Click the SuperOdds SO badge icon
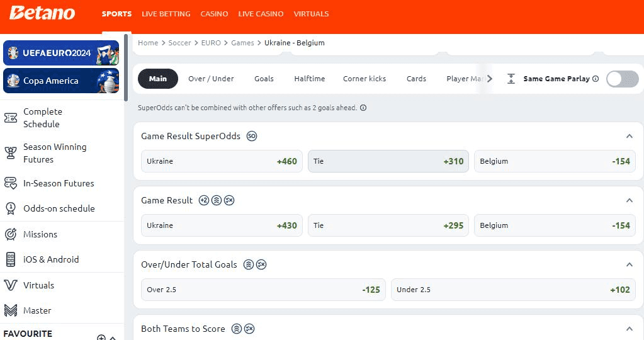644x340 pixels. (252, 136)
